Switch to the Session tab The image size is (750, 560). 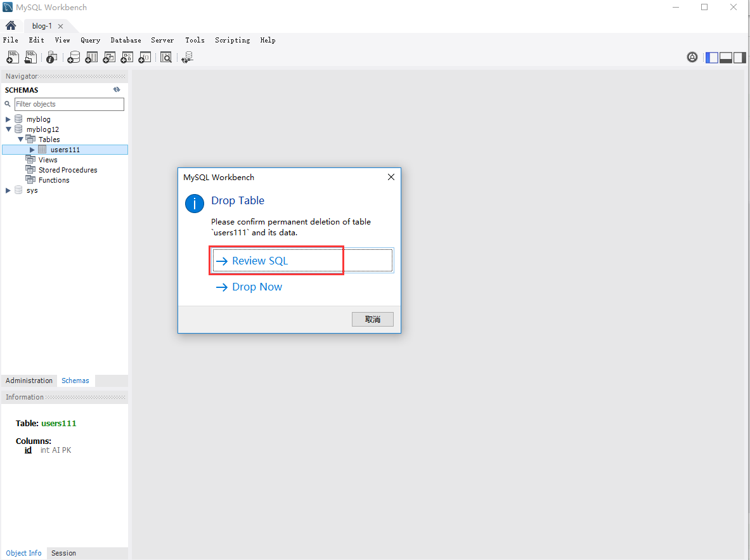(x=63, y=553)
